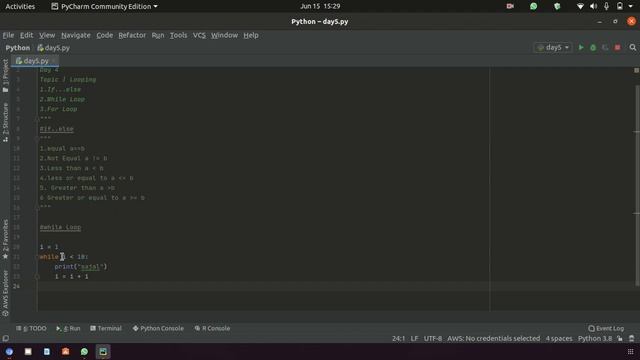
Task: Change Python 3.8 interpreter in status bar
Action: click(595, 338)
